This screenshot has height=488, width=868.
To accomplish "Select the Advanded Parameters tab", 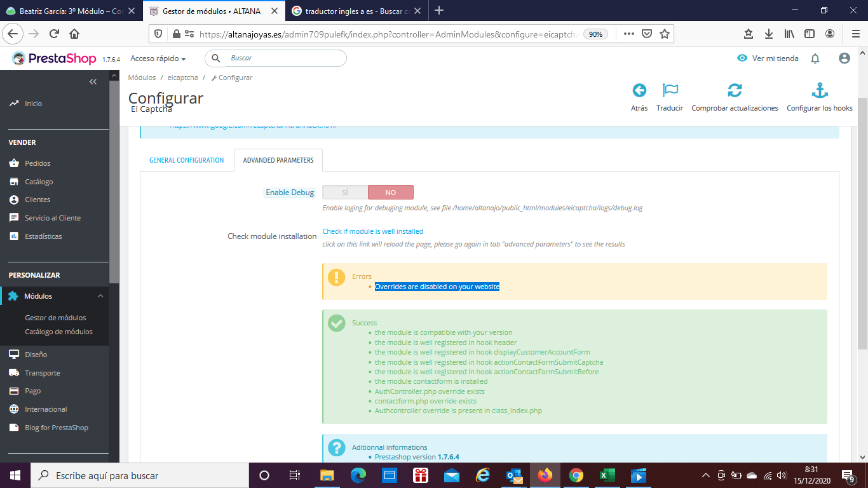I will pyautogui.click(x=278, y=160).
